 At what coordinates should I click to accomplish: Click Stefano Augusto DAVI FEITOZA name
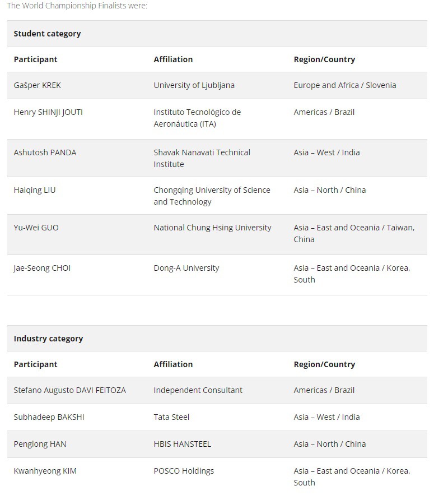point(69,390)
